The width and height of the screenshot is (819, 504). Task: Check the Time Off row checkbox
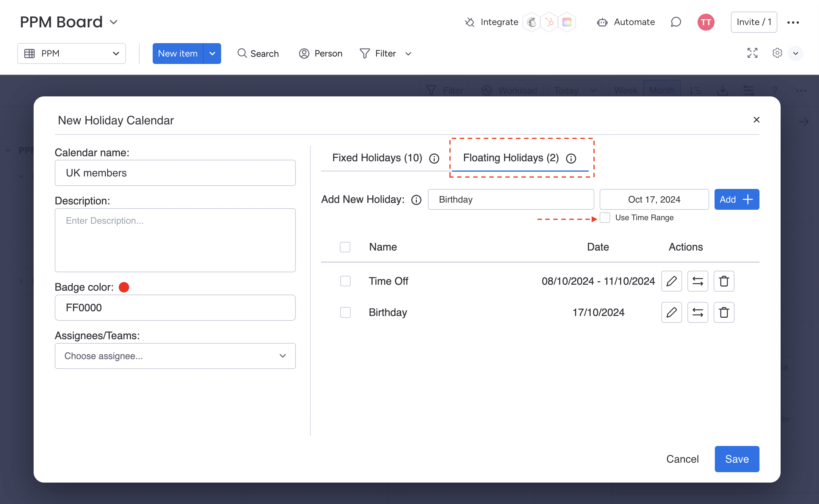point(345,281)
